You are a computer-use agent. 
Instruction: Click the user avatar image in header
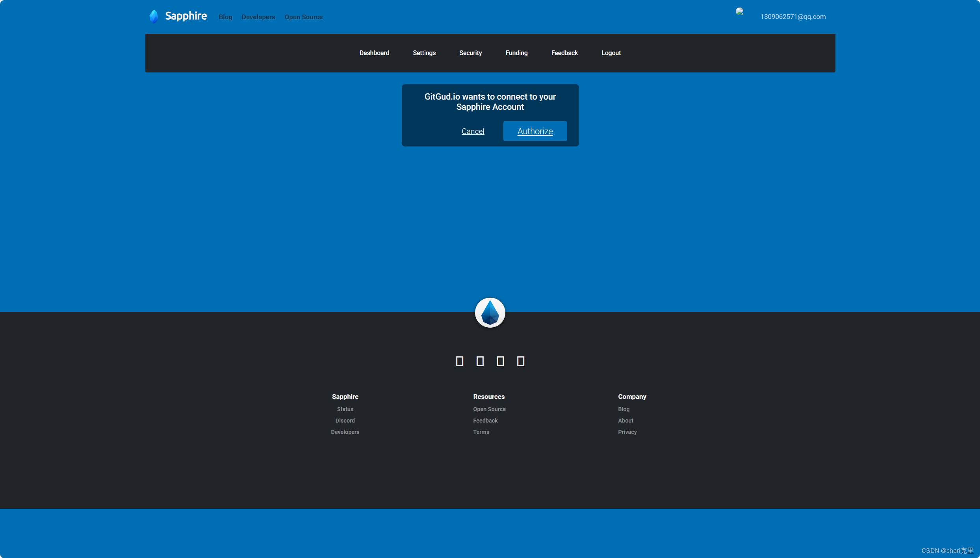[739, 11]
